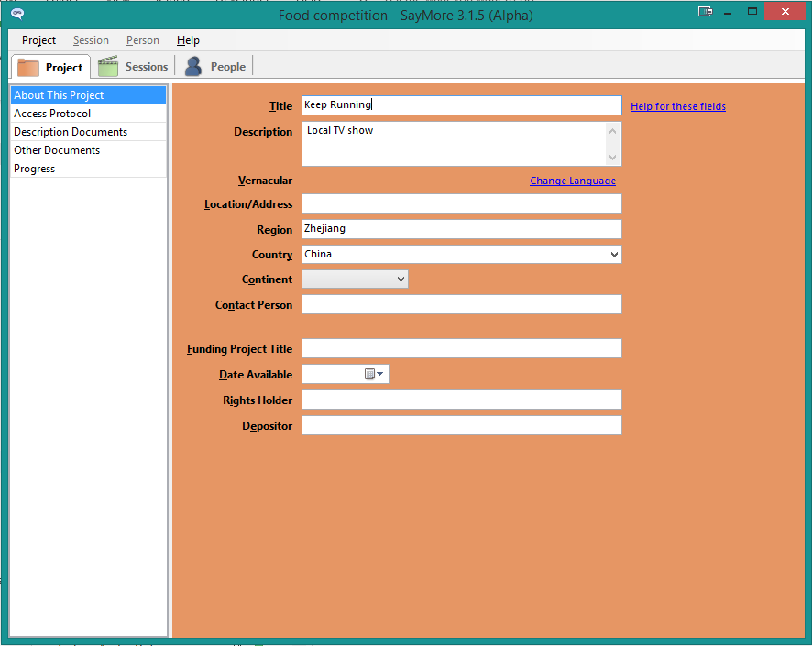Open the Person menu
The image size is (812, 646).
pos(143,40)
